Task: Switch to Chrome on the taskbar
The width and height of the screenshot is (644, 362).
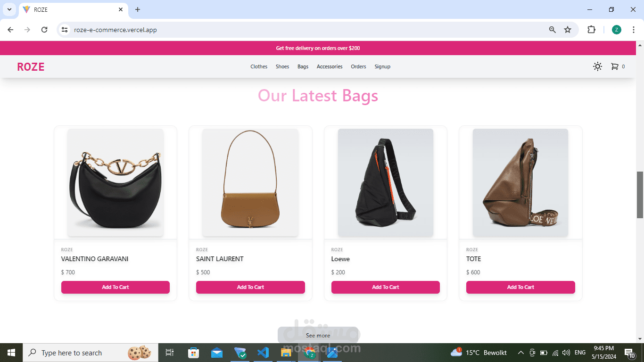Action: click(x=309, y=353)
